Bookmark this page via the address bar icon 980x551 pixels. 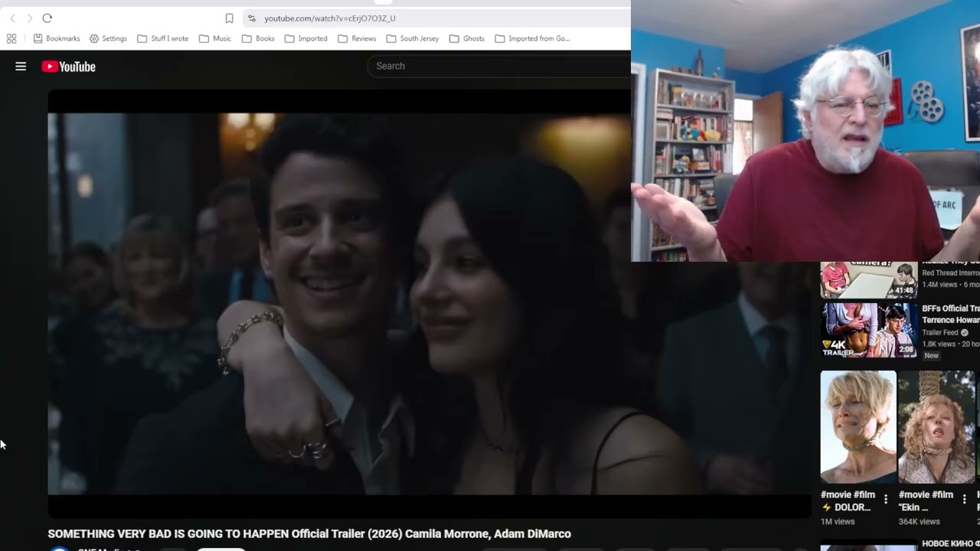pyautogui.click(x=229, y=18)
